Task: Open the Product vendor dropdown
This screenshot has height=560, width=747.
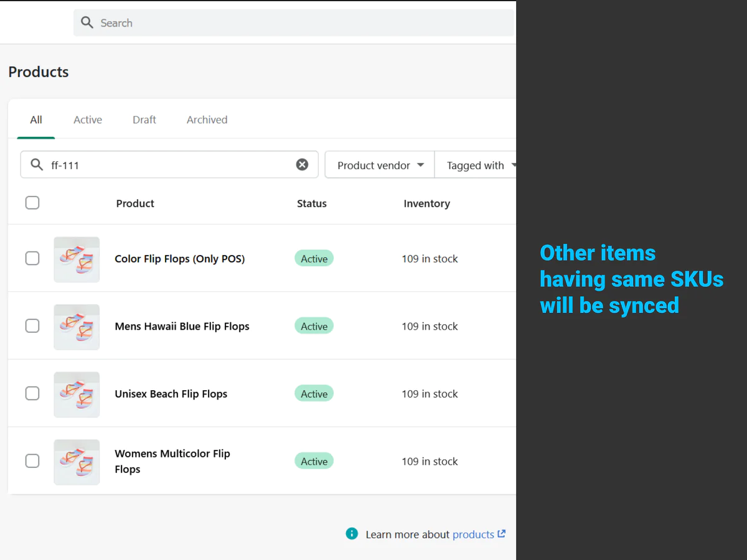Action: coord(380,165)
